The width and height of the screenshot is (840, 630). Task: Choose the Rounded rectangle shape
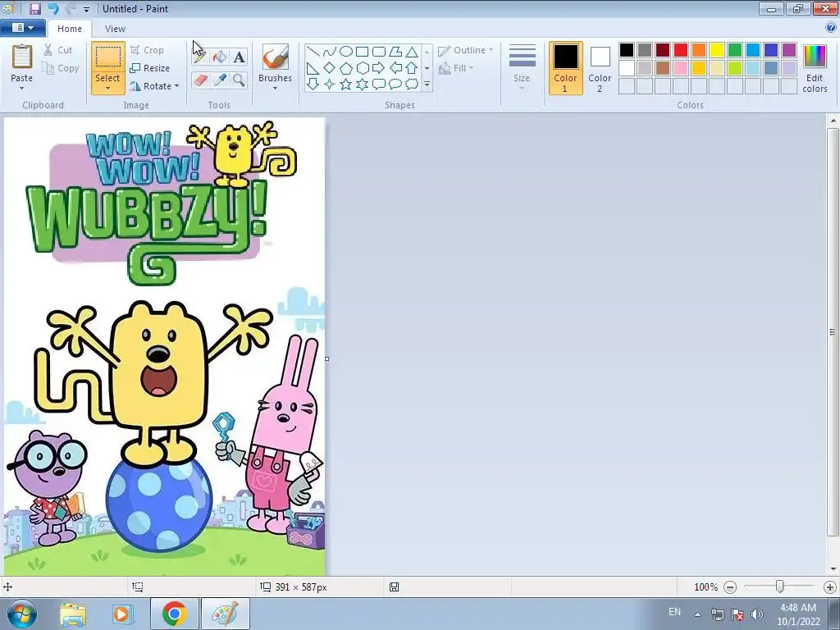click(x=379, y=52)
